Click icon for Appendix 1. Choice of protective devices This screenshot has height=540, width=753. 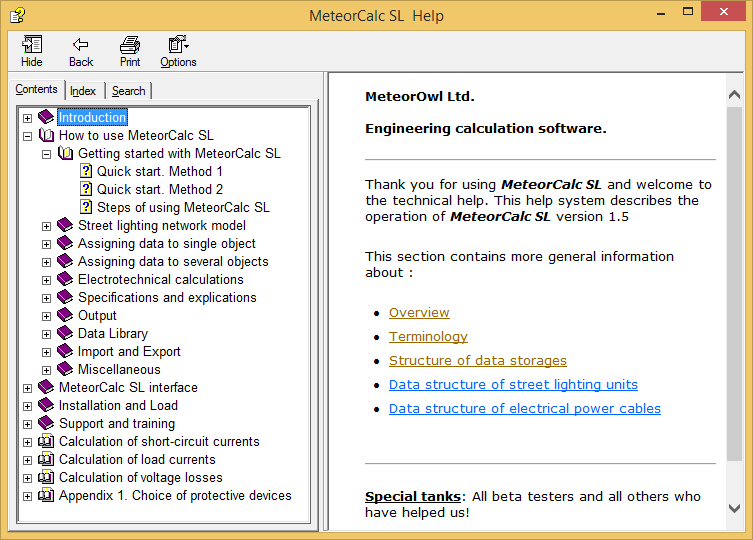click(46, 495)
